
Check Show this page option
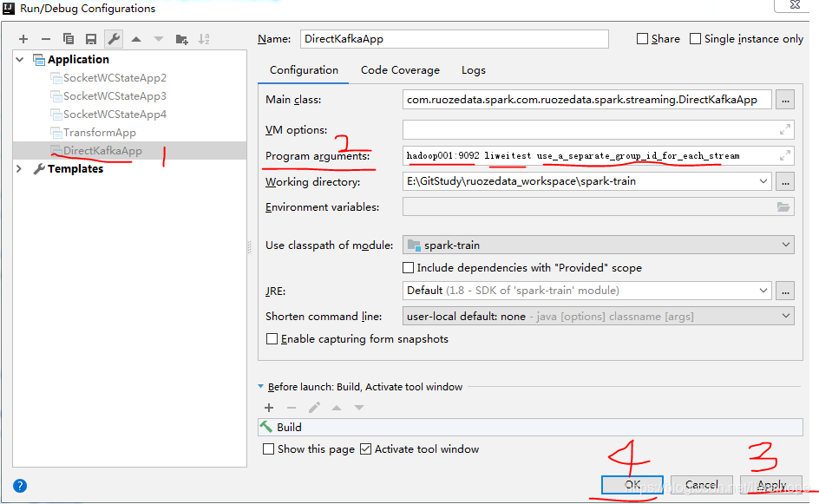[x=268, y=449]
